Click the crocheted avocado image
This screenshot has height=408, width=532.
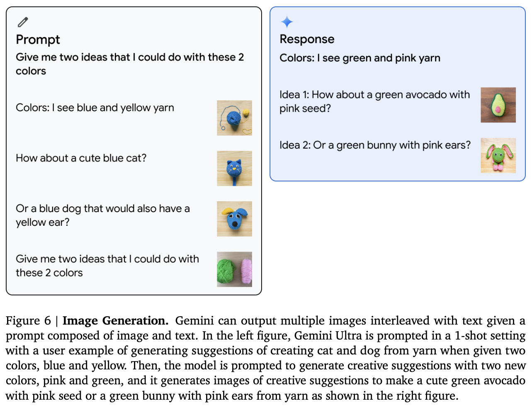pyautogui.click(x=498, y=105)
